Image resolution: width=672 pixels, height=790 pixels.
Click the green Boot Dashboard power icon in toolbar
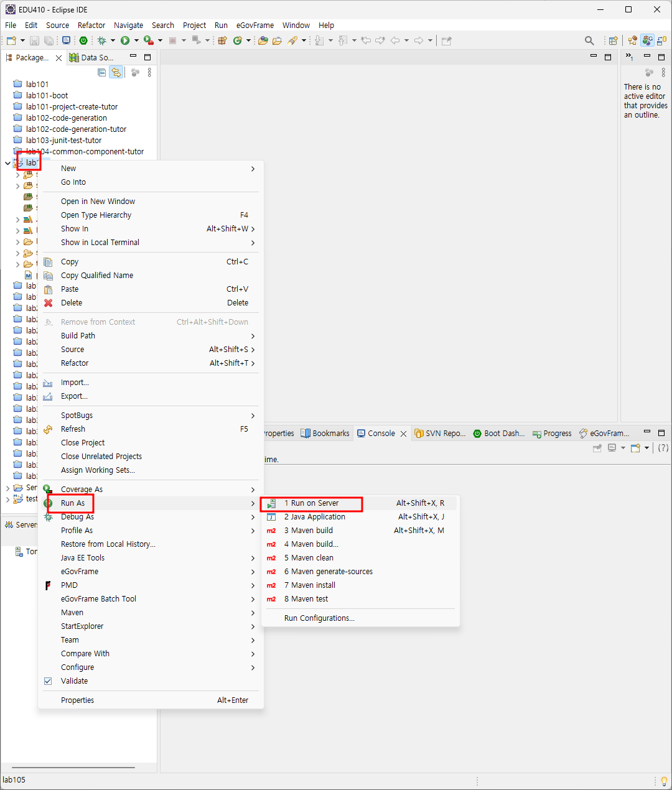[x=83, y=40]
